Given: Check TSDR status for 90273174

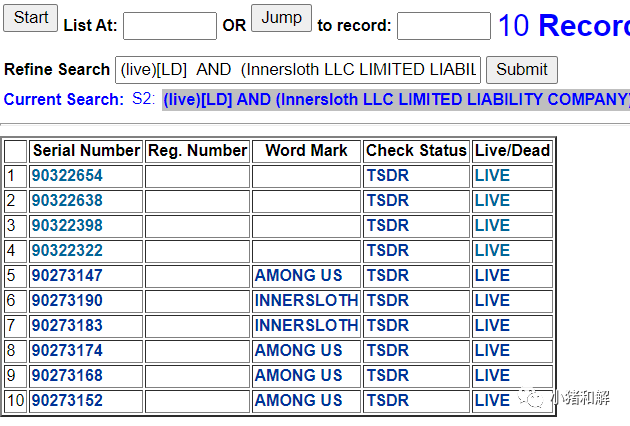Looking at the screenshot, I should 388,350.
